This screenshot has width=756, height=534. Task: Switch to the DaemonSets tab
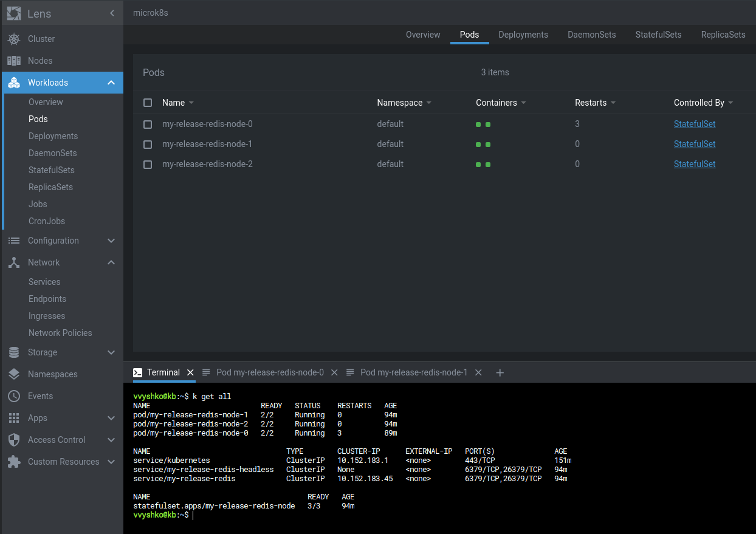click(592, 35)
